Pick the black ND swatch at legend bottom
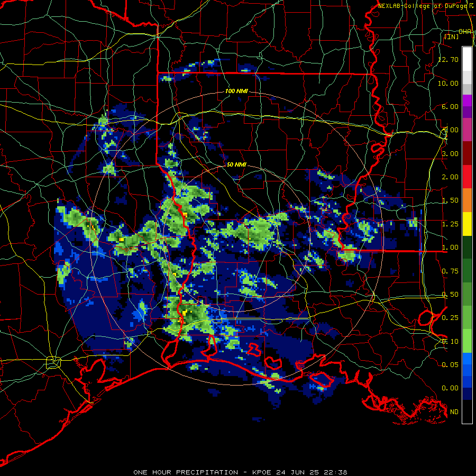476x476 pixels. coord(467,411)
